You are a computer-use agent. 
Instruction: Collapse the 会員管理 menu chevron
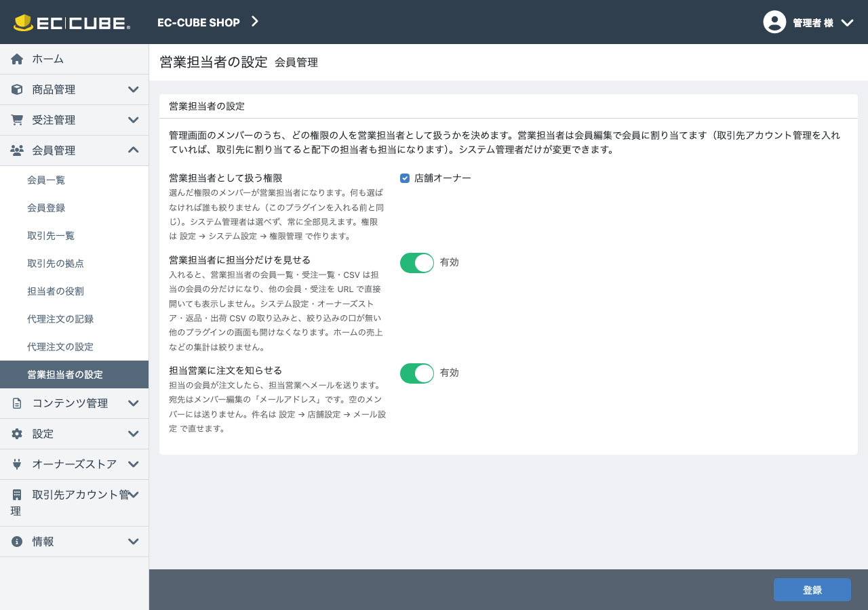134,150
